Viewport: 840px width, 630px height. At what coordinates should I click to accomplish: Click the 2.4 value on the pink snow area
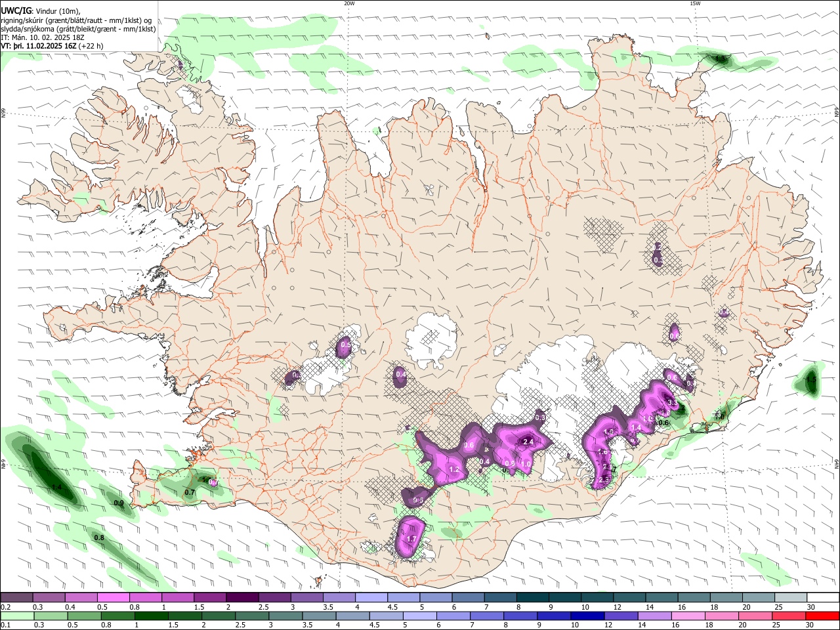click(x=528, y=442)
